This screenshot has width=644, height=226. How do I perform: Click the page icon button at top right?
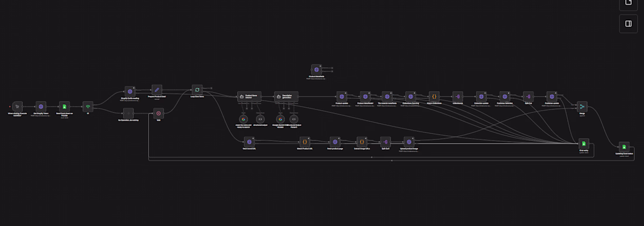pos(628,4)
